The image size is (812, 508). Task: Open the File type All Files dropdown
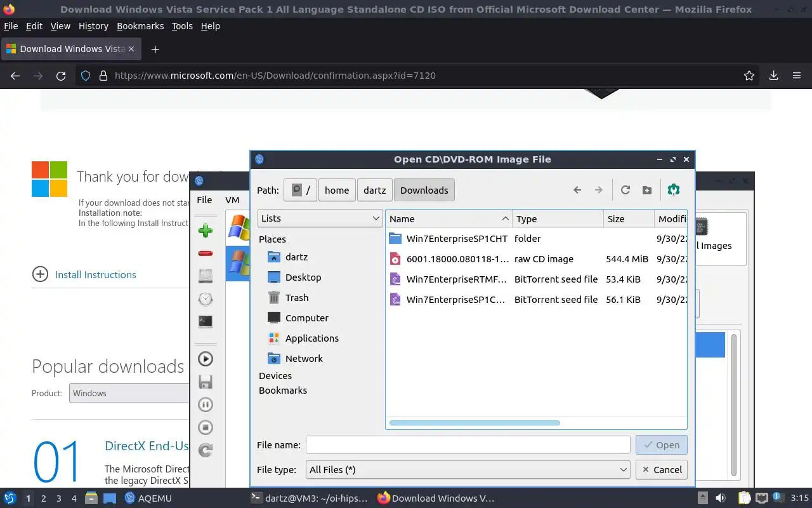click(468, 469)
